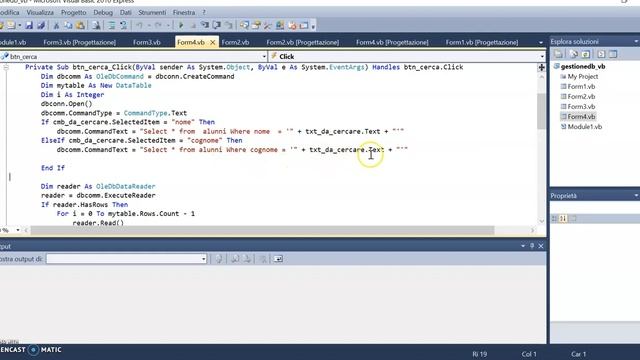Click the Undo arrow icon
The width and height of the screenshot is (640, 360).
pyautogui.click(x=140, y=25)
